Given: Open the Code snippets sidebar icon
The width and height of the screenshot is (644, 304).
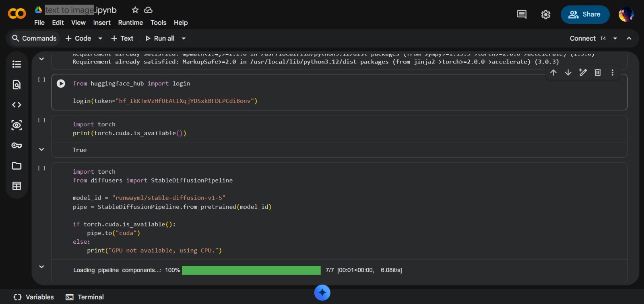Looking at the screenshot, I should point(17,105).
